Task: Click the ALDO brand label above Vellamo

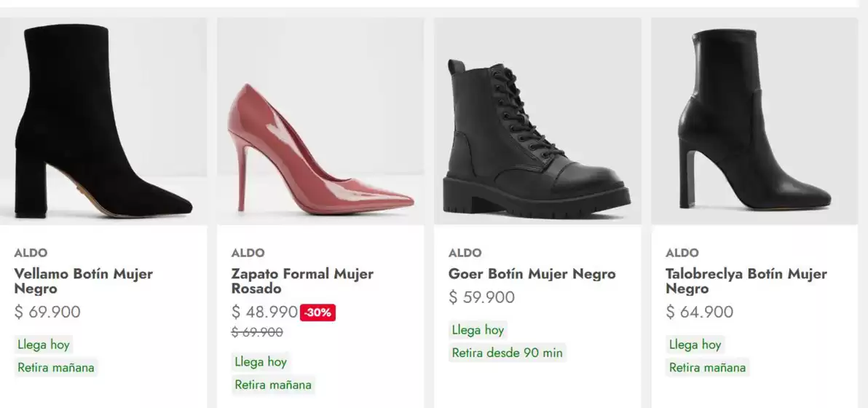Action: pyautogui.click(x=31, y=253)
